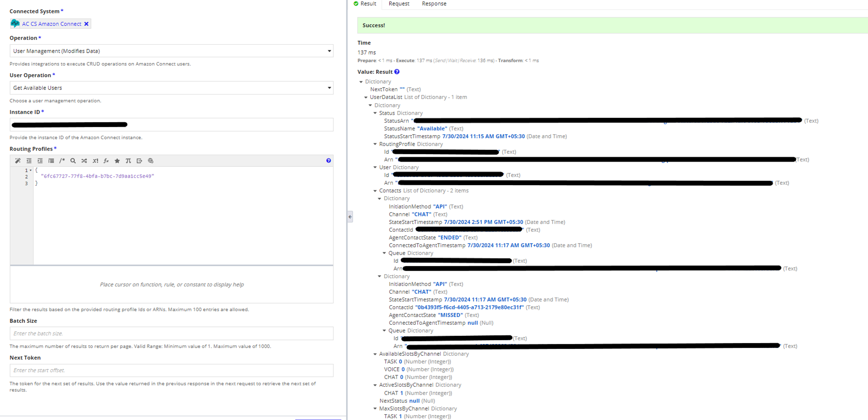Click the TASK 1 row under MaxSlotsByChannel
The image size is (868, 420).
click(x=417, y=416)
